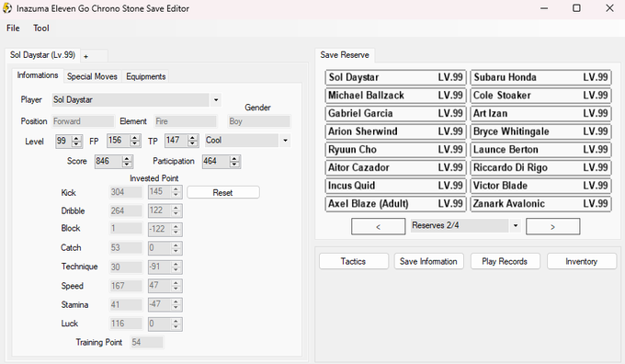This screenshot has width=625, height=364.
Task: Select reserve player Launce Berton
Action: tap(540, 150)
